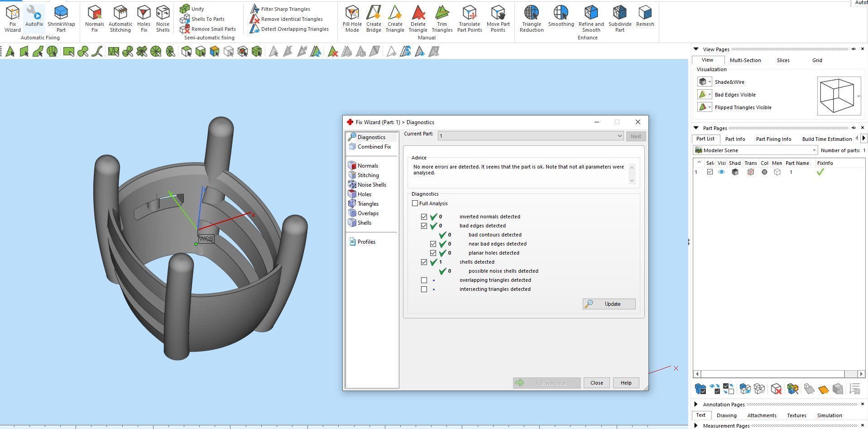The image size is (868, 429).
Task: Detect Overlapping Triangles
Action: (x=289, y=29)
